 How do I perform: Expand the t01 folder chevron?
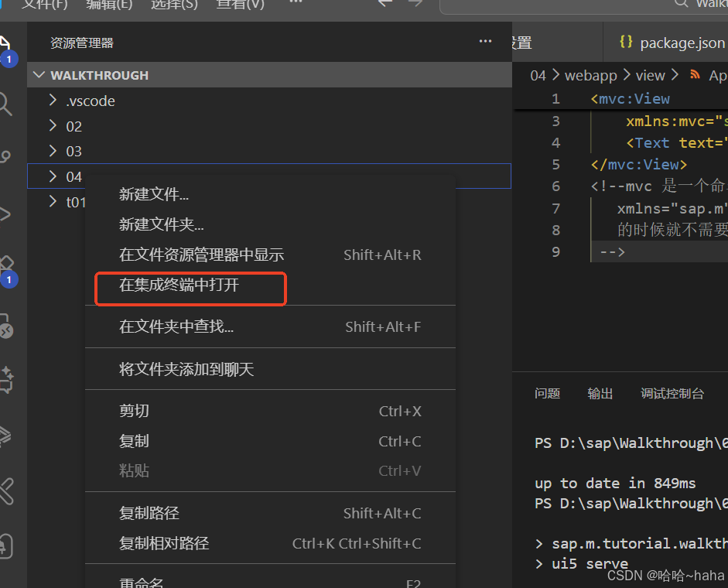pos(53,201)
